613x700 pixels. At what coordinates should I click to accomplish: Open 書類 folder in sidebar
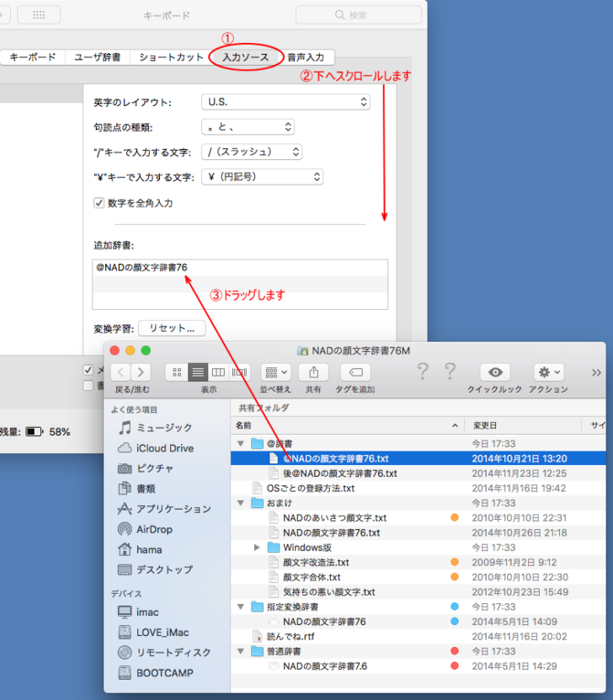136,489
